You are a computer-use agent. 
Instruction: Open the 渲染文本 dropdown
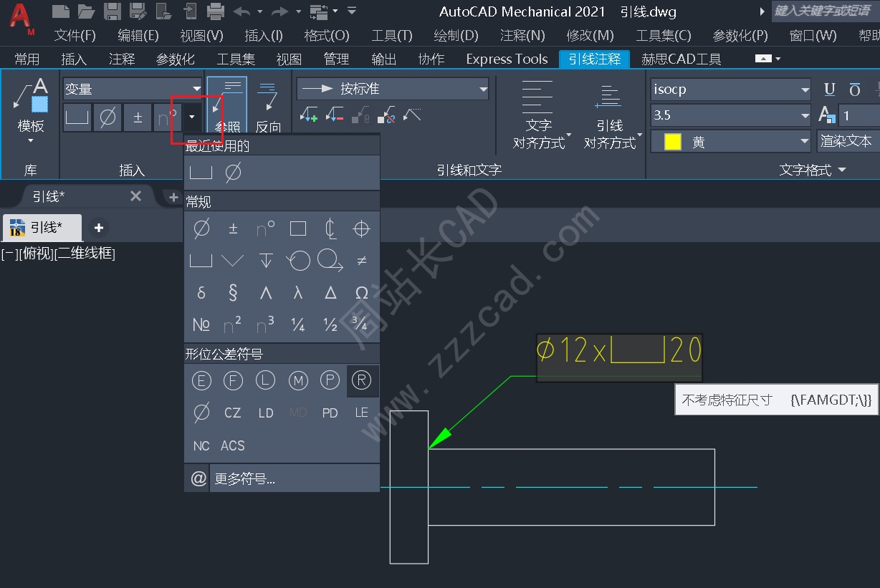pyautogui.click(x=848, y=141)
